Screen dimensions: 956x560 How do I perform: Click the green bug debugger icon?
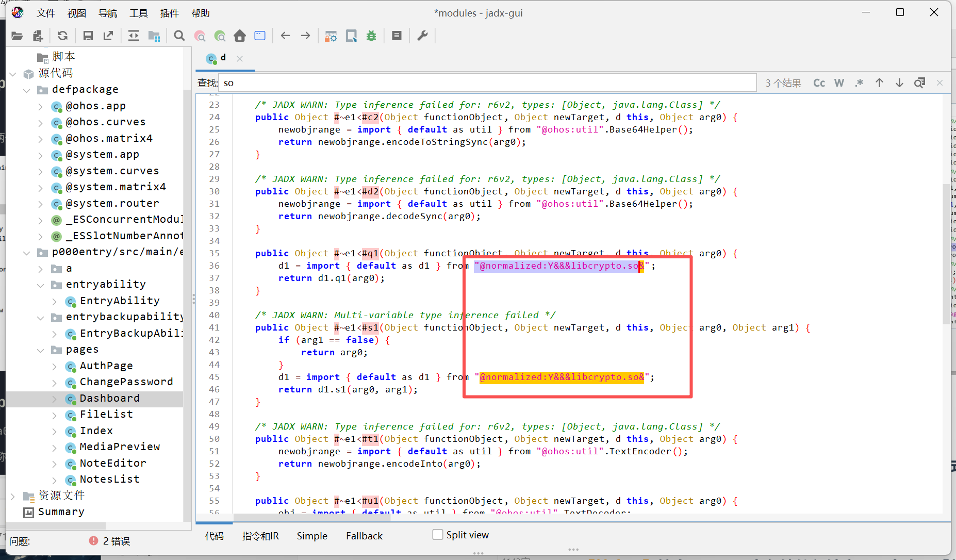click(x=371, y=36)
